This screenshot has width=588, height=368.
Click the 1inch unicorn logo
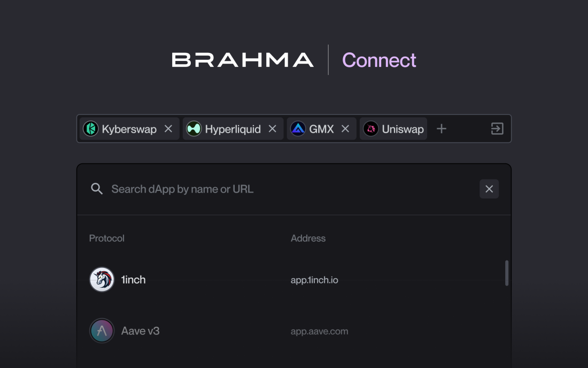coord(102,279)
